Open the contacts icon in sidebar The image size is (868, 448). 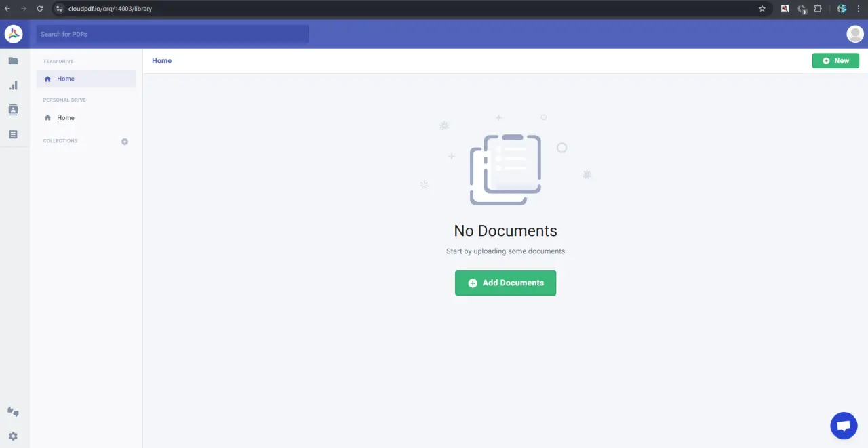[13, 110]
